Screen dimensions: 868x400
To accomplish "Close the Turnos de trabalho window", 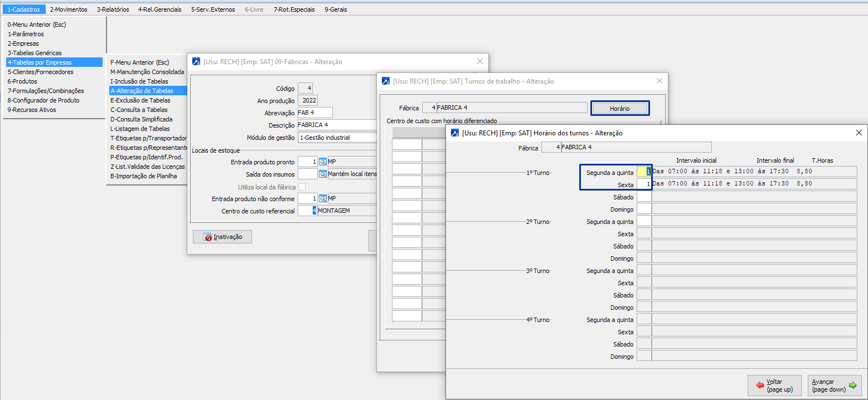I will 660,81.
